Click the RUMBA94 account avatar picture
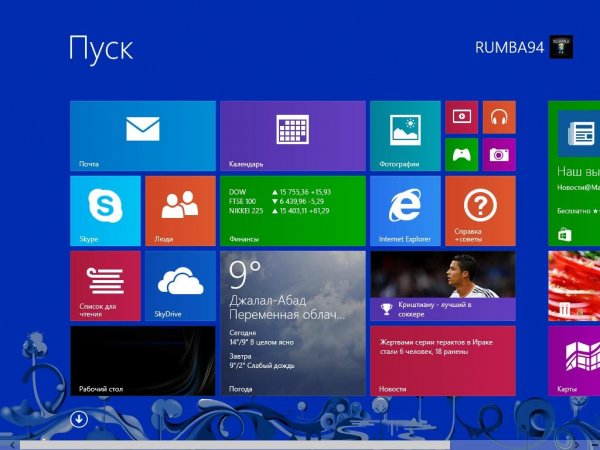 tap(561, 47)
